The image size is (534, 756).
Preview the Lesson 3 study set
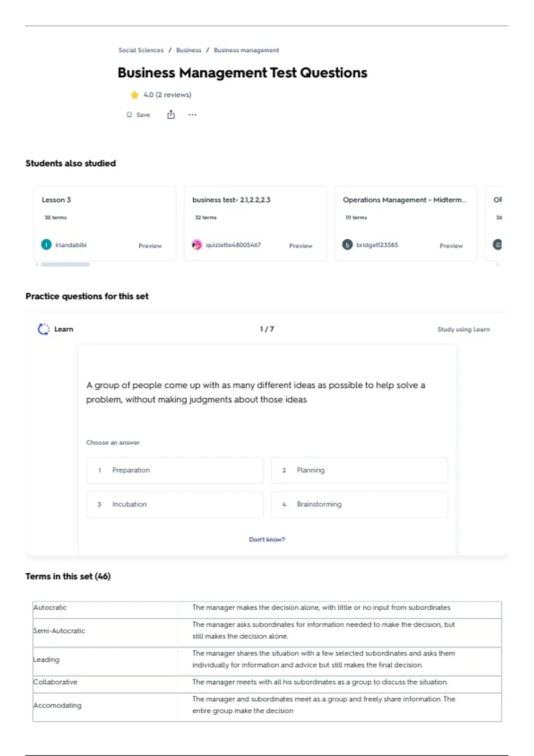(x=150, y=246)
